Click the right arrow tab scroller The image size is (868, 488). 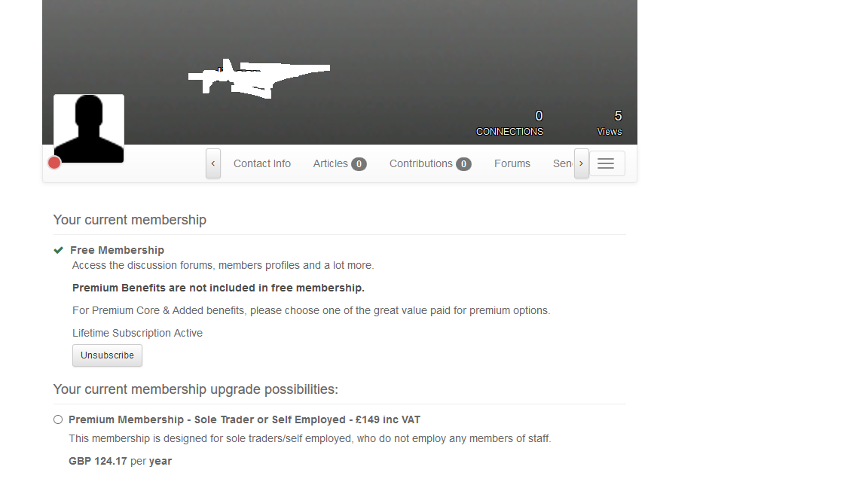pyautogui.click(x=581, y=163)
